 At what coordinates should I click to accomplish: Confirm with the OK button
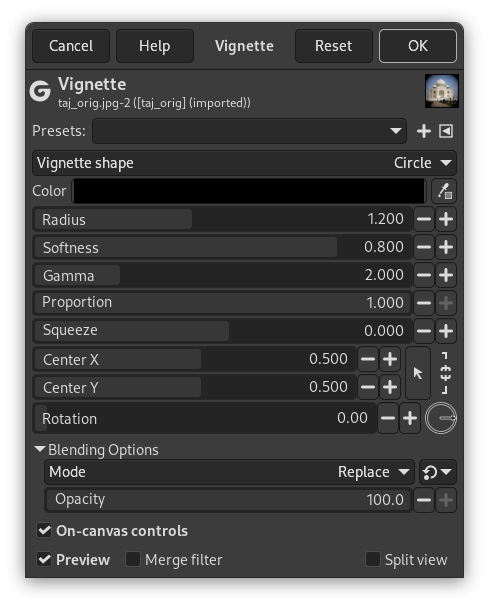tap(418, 46)
